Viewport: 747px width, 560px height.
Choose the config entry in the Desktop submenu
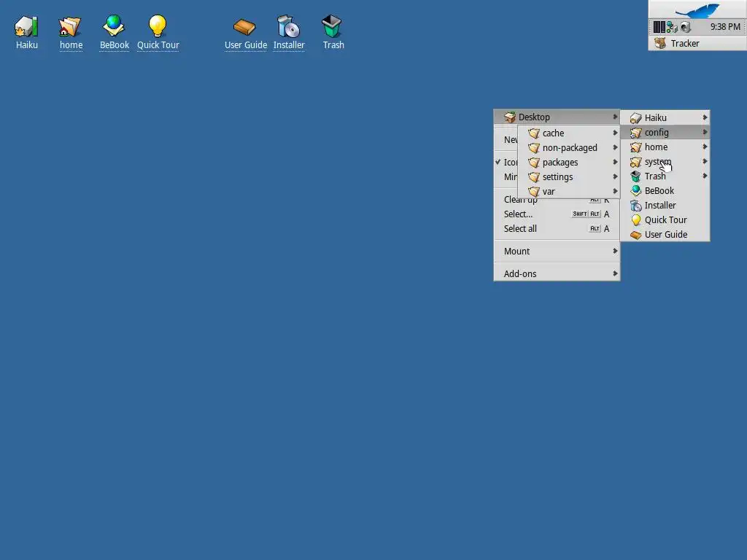pos(665,133)
